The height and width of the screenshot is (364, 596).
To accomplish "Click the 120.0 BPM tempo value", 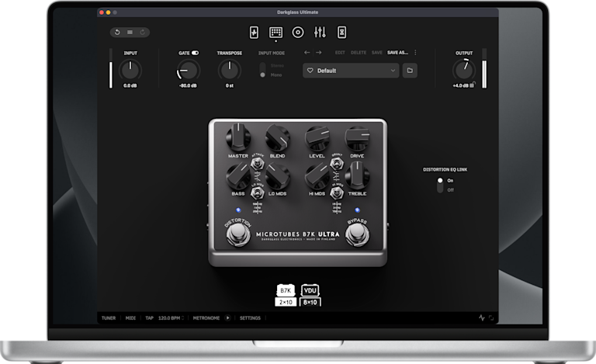I will 168,317.
